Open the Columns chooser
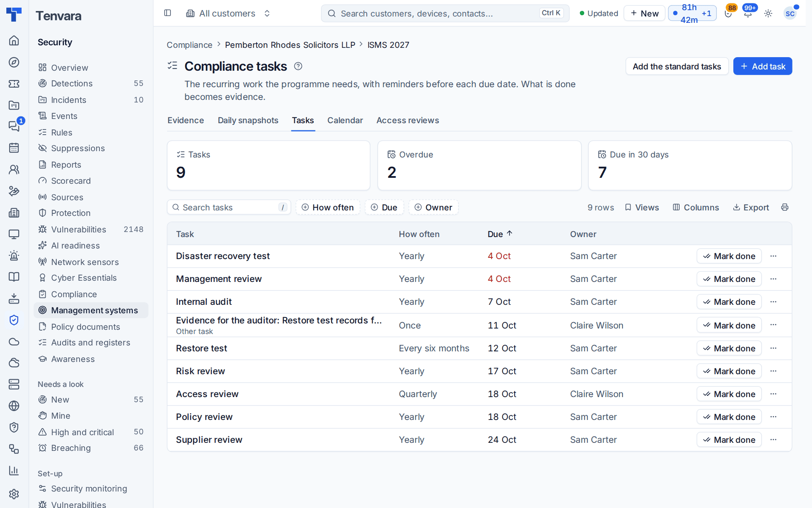The height and width of the screenshot is (508, 812). (696, 207)
